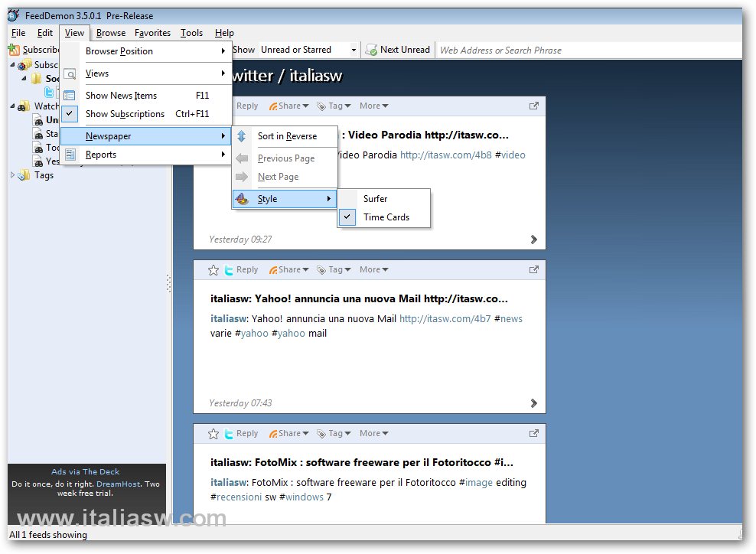The width and height of the screenshot is (756, 554).
Task: Open the #recensioni hashtag link
Action: [239, 497]
